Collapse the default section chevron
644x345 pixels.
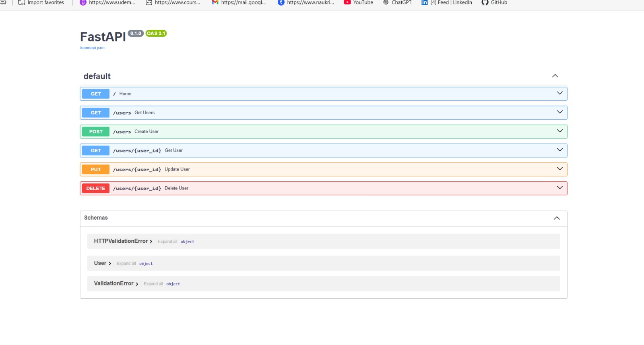click(x=555, y=76)
